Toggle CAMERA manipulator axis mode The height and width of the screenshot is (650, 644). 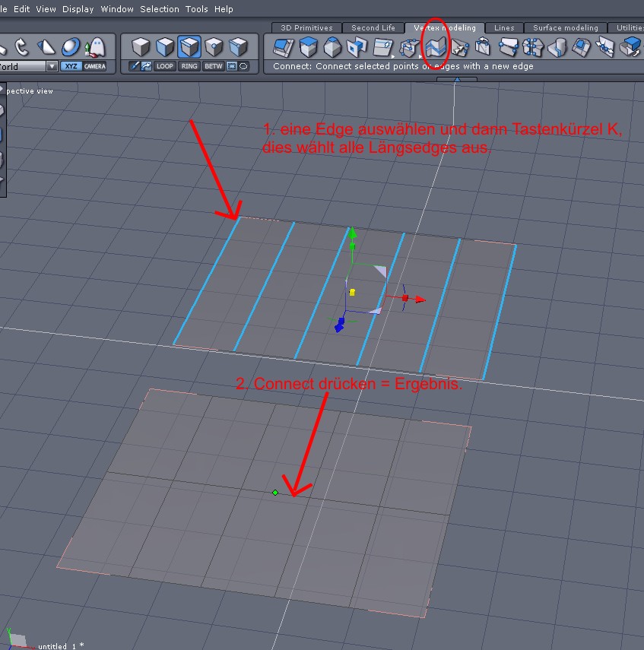pos(94,66)
